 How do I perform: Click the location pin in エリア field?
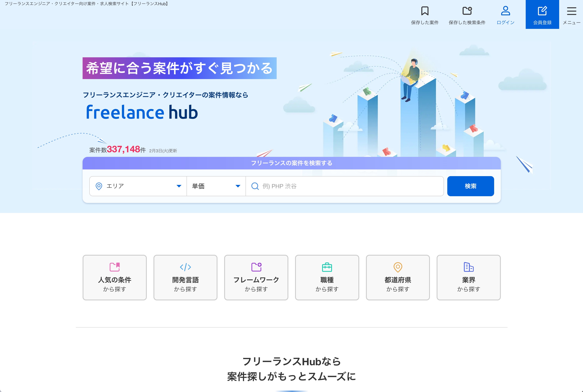point(99,186)
